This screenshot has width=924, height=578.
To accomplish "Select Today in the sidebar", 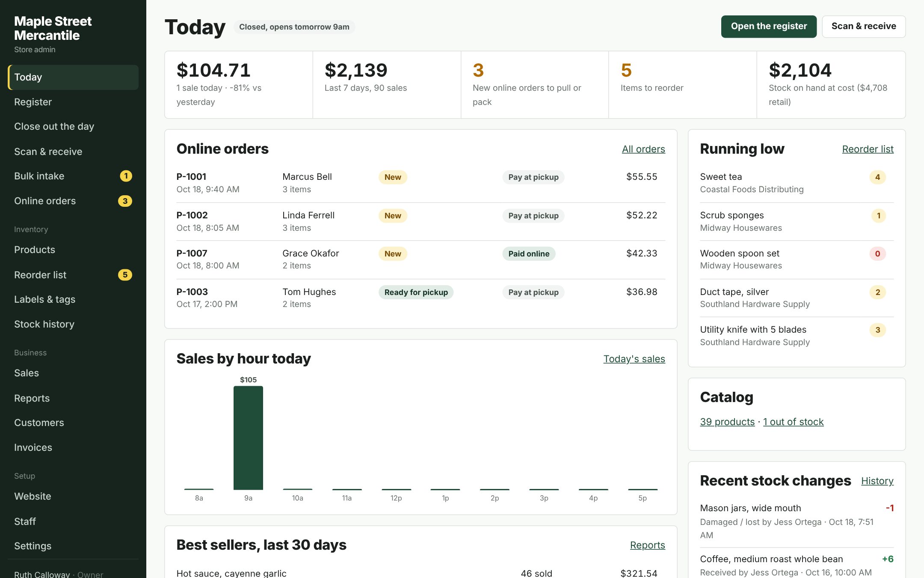I will pos(73,77).
